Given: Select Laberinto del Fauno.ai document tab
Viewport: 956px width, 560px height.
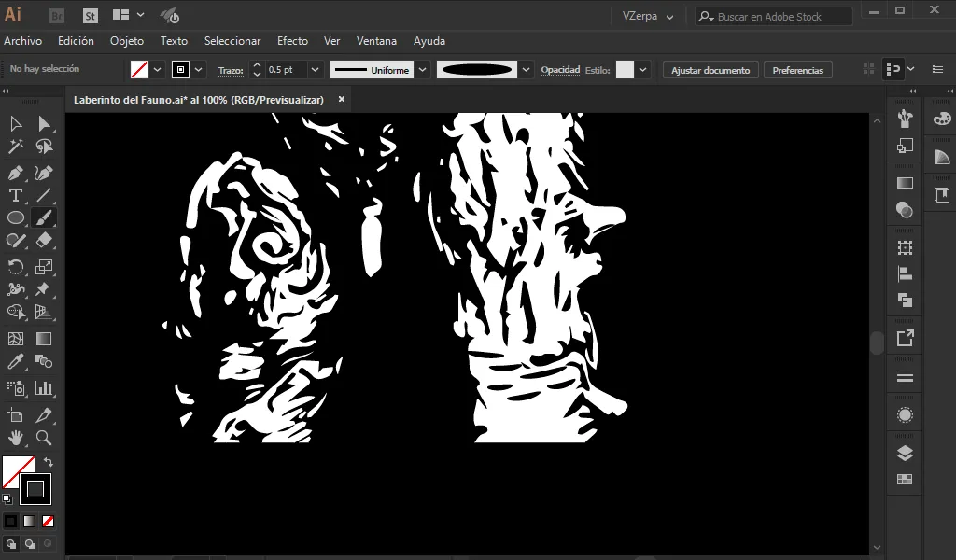Looking at the screenshot, I should (x=199, y=99).
